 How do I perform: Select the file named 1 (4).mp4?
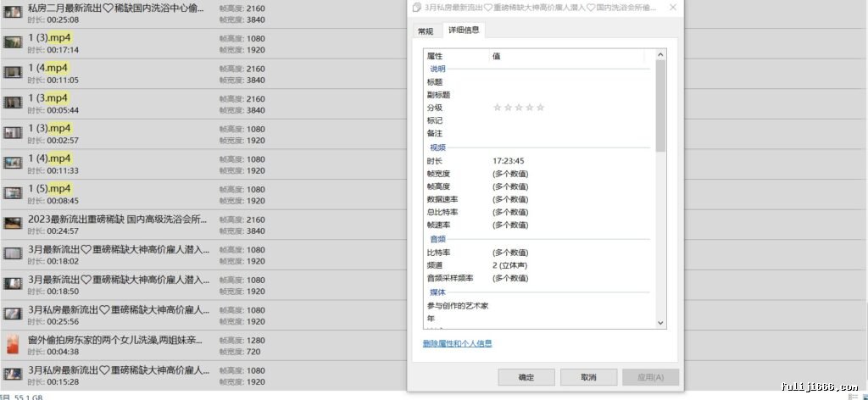pos(50,158)
